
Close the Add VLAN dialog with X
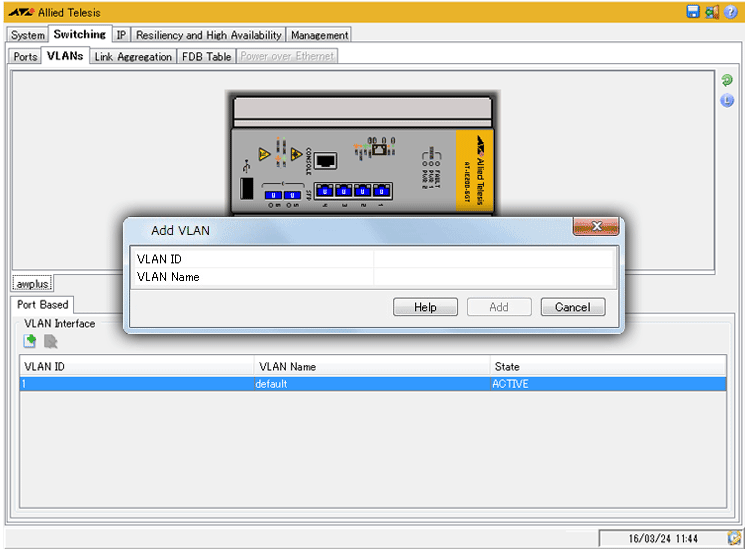(596, 226)
